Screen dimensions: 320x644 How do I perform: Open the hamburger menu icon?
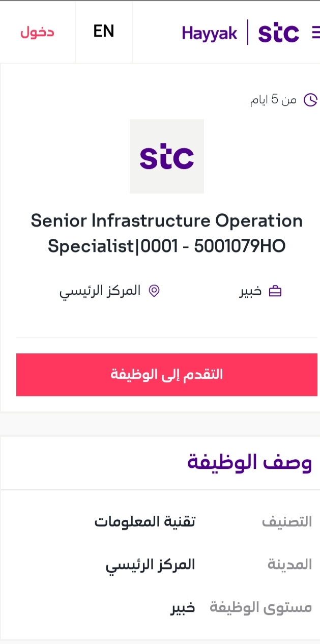click(316, 33)
